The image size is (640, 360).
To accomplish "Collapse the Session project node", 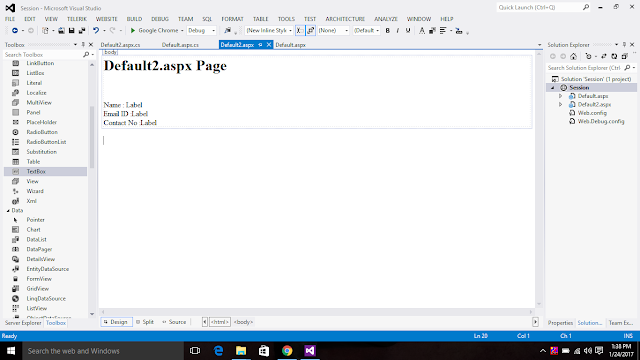I will click(553, 88).
